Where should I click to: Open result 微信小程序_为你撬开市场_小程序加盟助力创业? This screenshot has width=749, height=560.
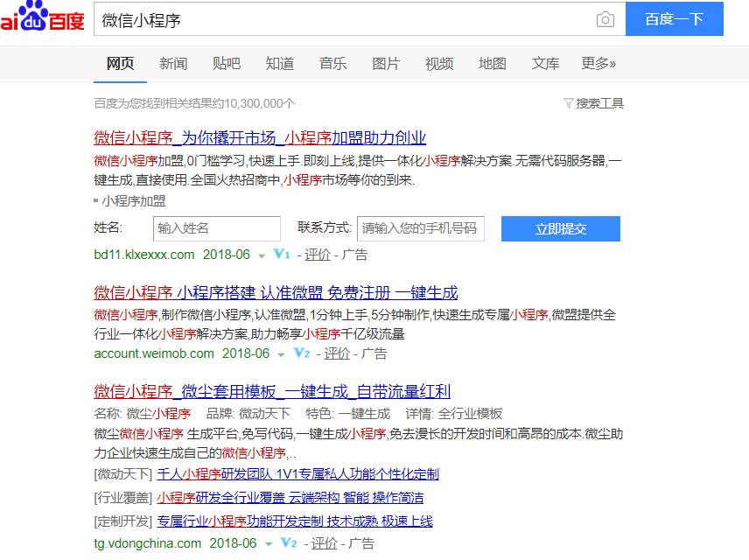point(260,137)
